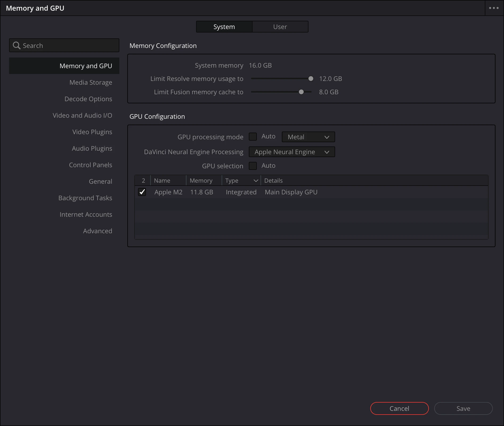Viewport: 504px width, 426px height.
Task: Click the Resolve memory usage slider handle
Action: coord(311,79)
